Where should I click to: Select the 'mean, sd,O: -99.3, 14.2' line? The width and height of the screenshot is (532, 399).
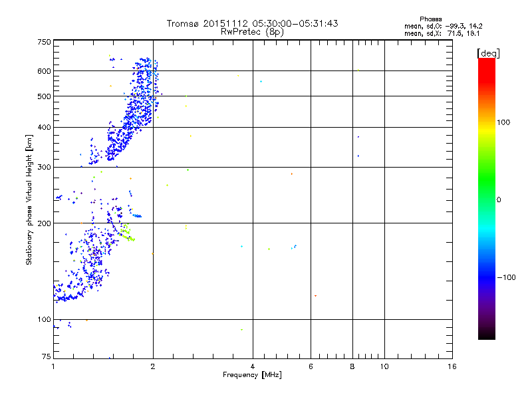[443, 26]
